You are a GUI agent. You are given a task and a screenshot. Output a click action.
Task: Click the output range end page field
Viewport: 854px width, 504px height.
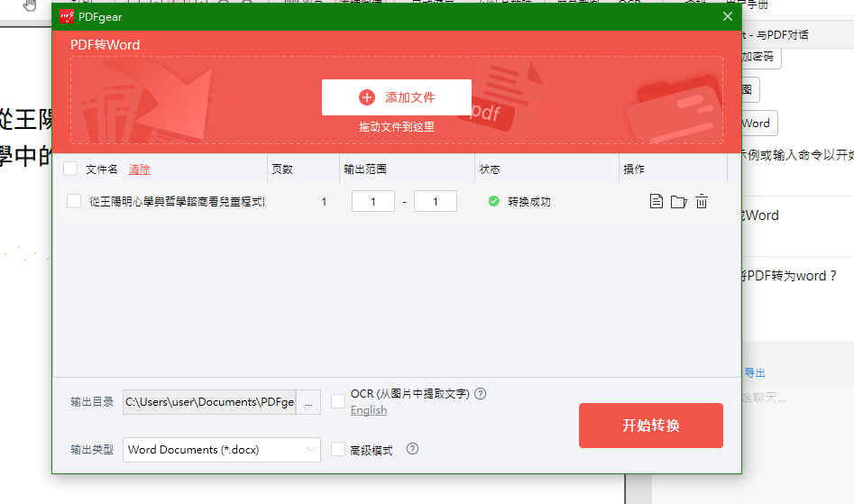tap(436, 201)
